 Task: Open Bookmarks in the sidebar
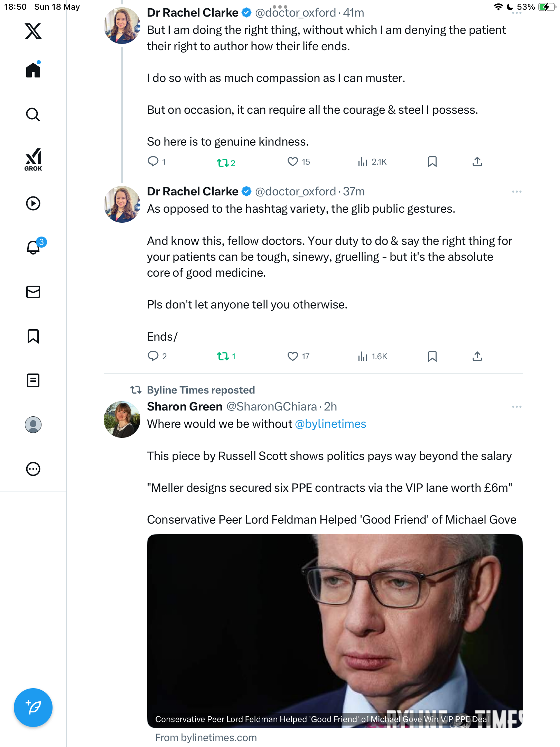(x=33, y=336)
